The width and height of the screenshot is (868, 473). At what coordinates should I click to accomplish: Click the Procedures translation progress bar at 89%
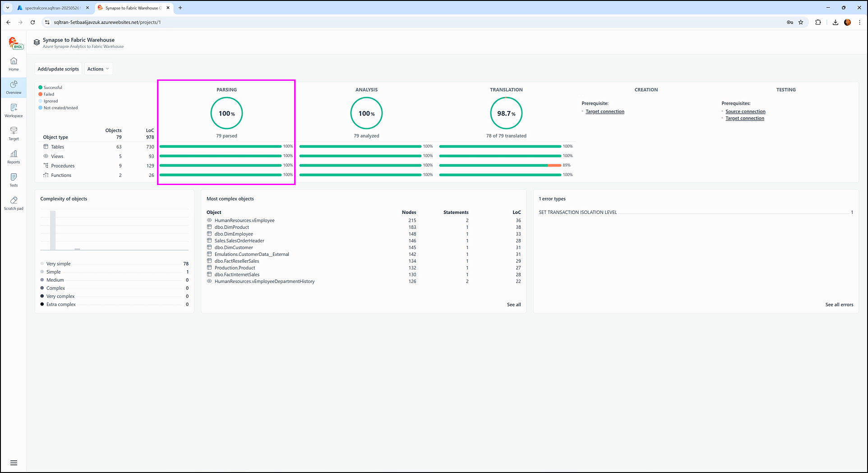pyautogui.click(x=500, y=165)
